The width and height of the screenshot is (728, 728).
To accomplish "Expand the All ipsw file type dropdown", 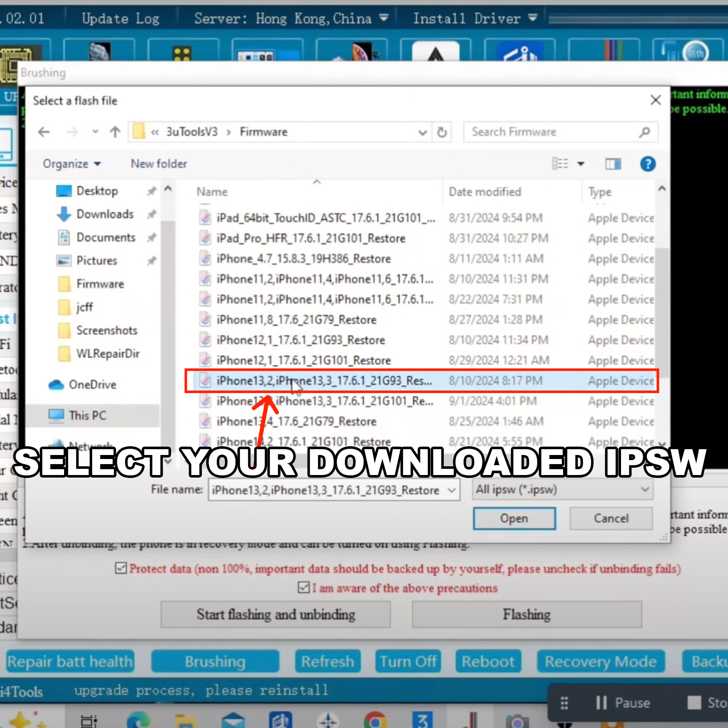I will coord(562,490).
